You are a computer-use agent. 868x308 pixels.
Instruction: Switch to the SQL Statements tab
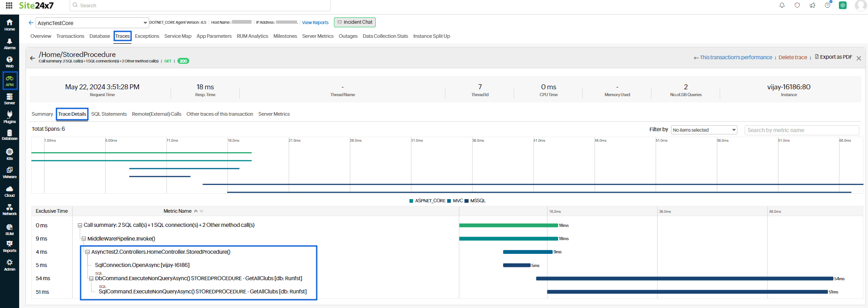(x=109, y=114)
